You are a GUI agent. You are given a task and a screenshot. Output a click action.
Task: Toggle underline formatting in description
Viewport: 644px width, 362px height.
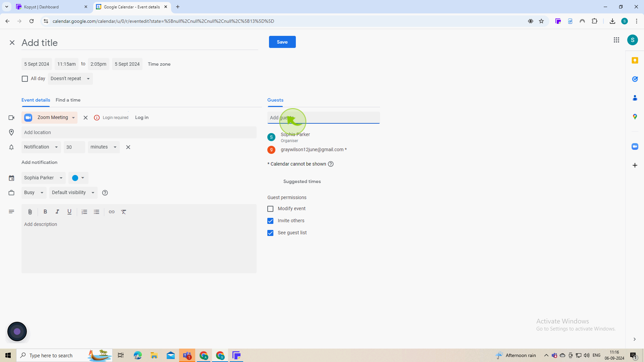pos(69,211)
